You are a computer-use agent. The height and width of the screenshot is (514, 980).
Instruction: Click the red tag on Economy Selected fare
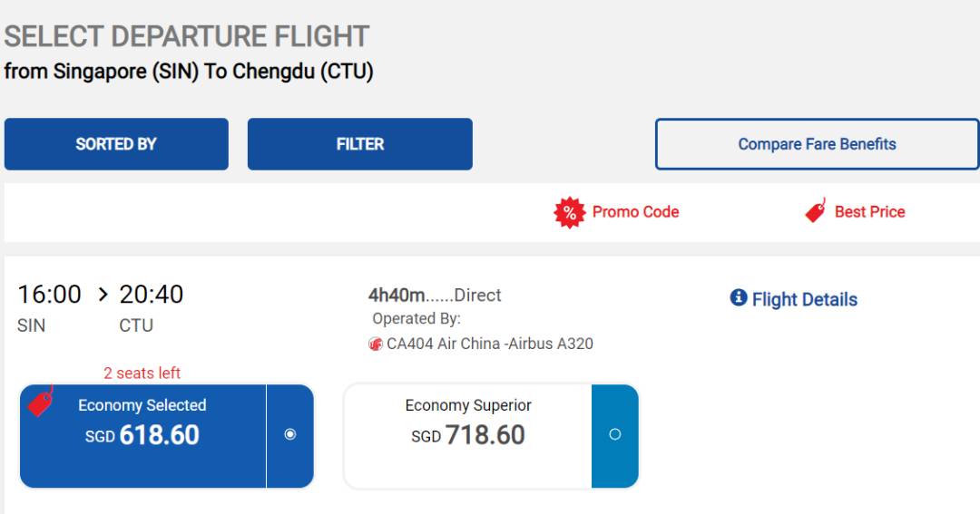coord(41,401)
